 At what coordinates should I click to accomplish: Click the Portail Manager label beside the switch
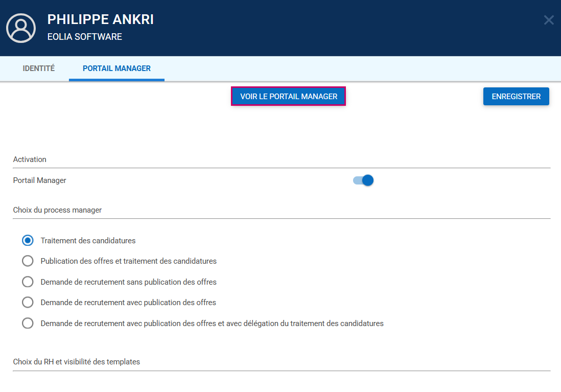(40, 180)
